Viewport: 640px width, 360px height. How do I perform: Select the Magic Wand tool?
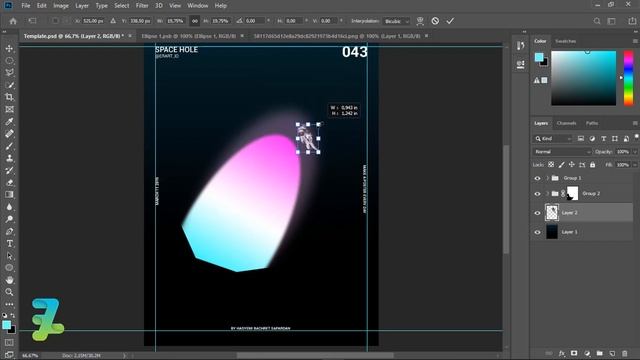pyautogui.click(x=9, y=85)
